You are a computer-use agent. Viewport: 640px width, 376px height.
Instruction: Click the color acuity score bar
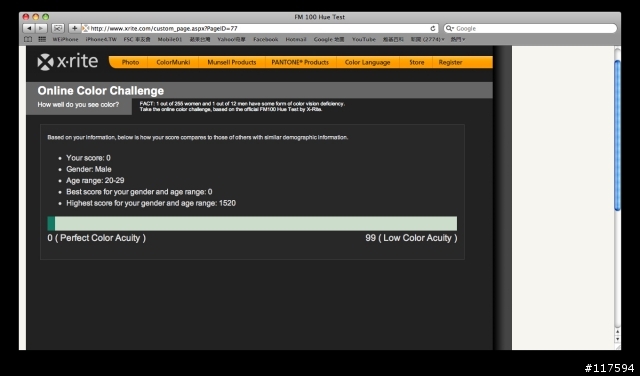pyautogui.click(x=252, y=223)
